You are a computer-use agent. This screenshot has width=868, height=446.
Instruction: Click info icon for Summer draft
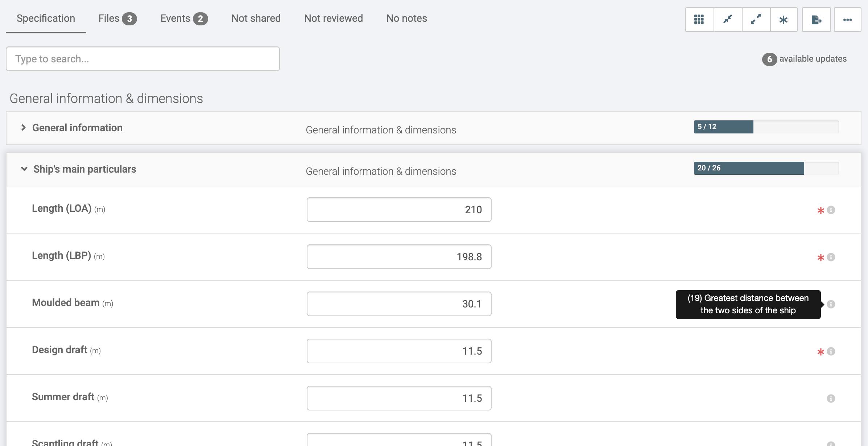tap(831, 398)
